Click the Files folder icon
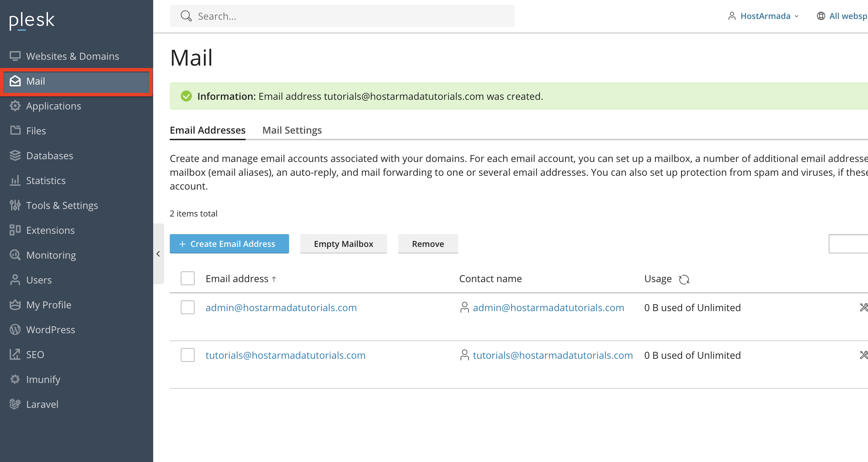Screen dimensions: 868x462 [x=15, y=131]
